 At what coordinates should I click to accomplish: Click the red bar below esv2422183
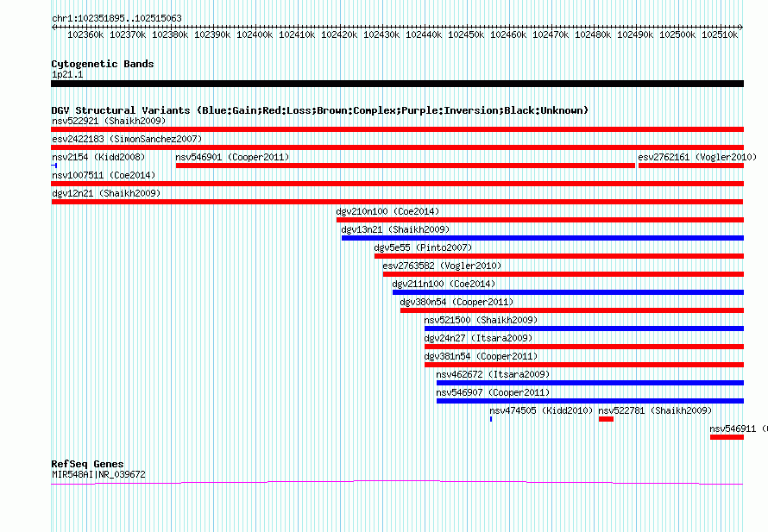pyautogui.click(x=397, y=147)
